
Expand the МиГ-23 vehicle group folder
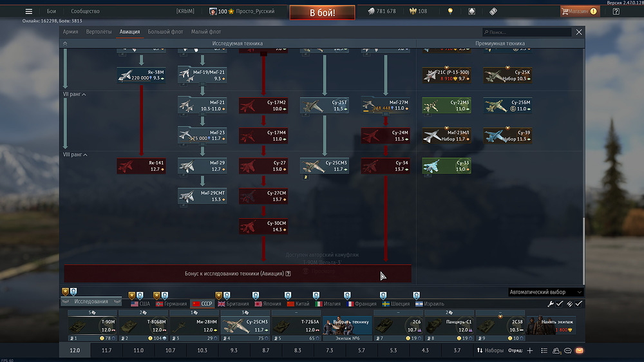click(x=202, y=136)
